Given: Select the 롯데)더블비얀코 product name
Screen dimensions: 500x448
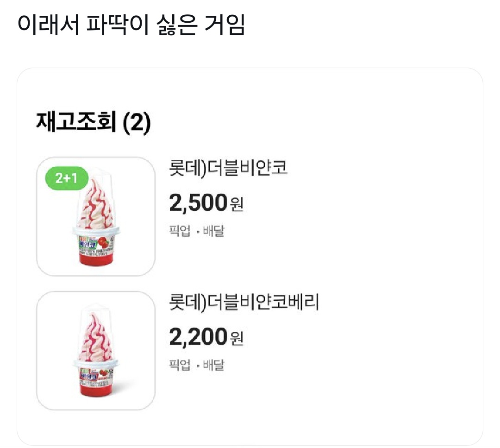Looking at the screenshot, I should [229, 168].
